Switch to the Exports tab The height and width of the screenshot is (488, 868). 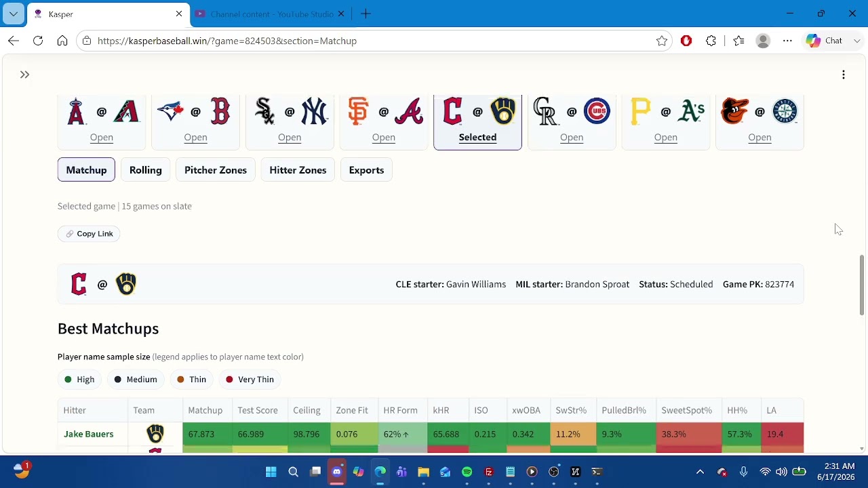366,170
